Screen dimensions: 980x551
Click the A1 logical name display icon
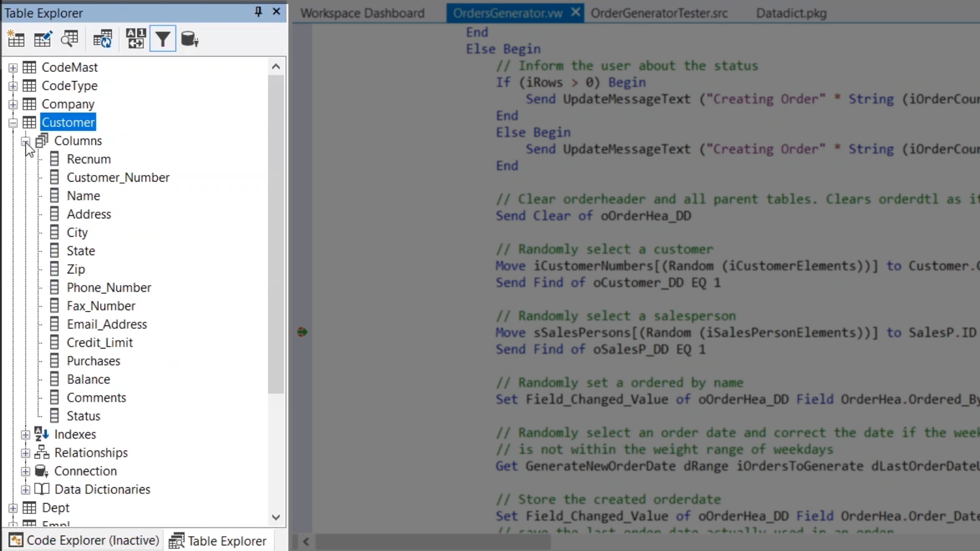pos(136,39)
